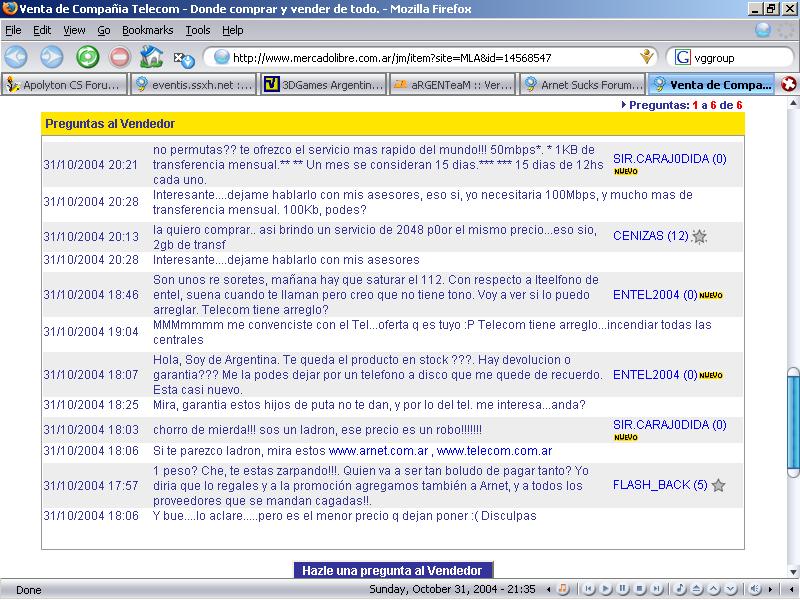Select the Venta de Compa... tab
The width and height of the screenshot is (800, 600).
[712, 85]
